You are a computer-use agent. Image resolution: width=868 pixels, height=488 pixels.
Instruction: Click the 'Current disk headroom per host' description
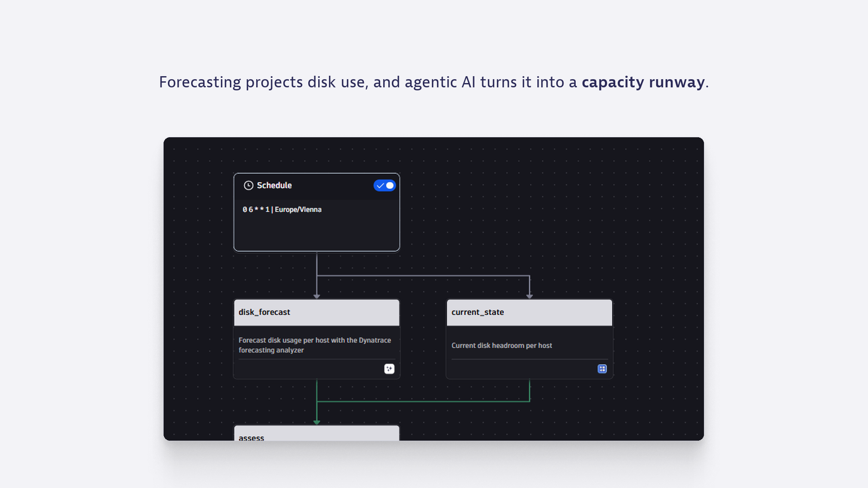(502, 346)
